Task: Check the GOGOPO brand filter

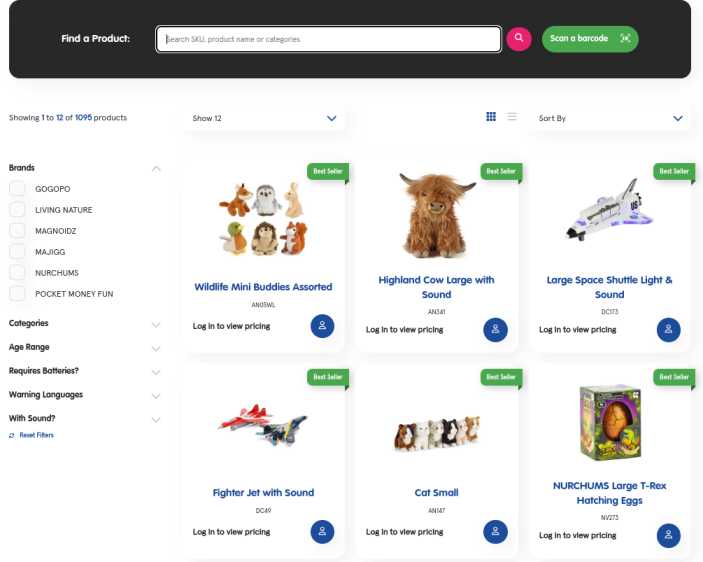Action: [17, 189]
